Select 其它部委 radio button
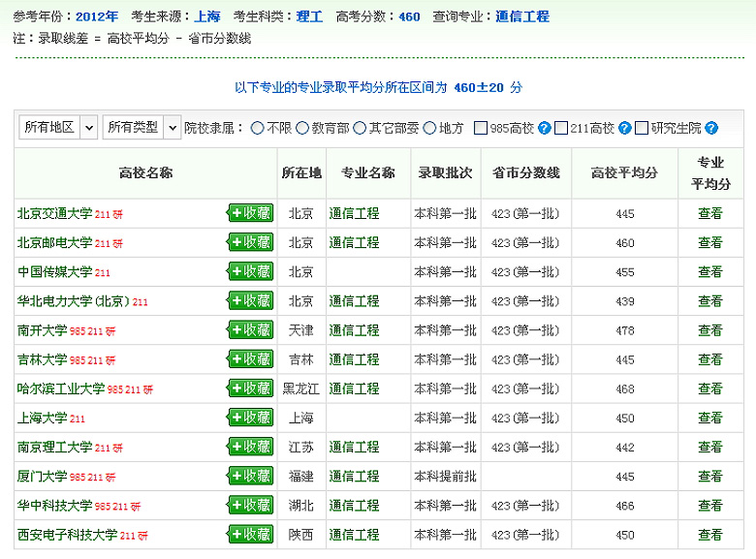The image size is (756, 559). tap(360, 128)
